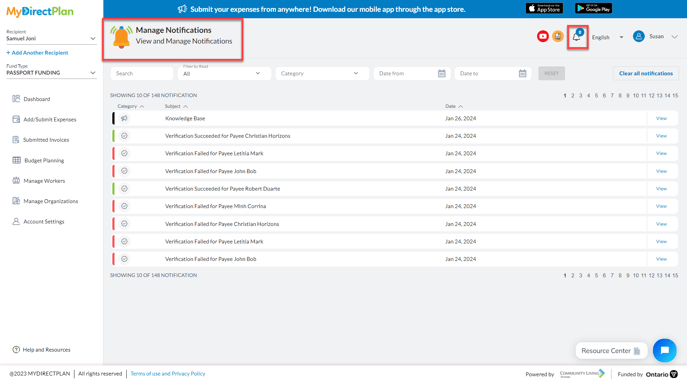Open the Resource Center button
687x383 pixels.
(611, 351)
